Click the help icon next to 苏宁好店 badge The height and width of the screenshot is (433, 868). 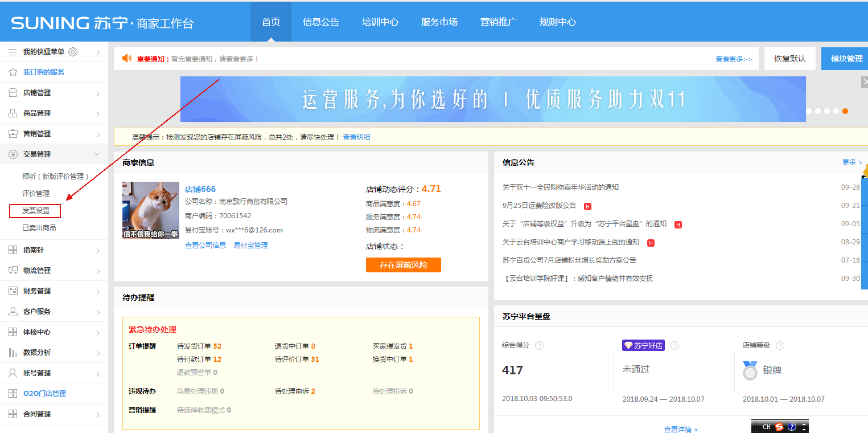pyautogui.click(x=674, y=345)
